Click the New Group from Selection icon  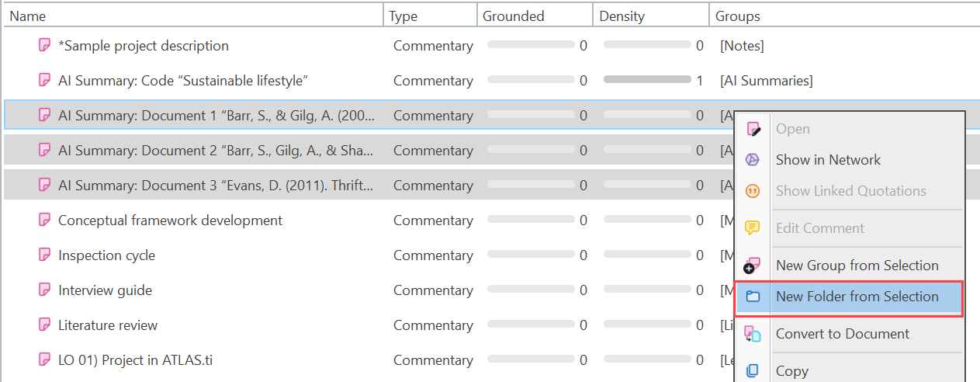tap(752, 266)
